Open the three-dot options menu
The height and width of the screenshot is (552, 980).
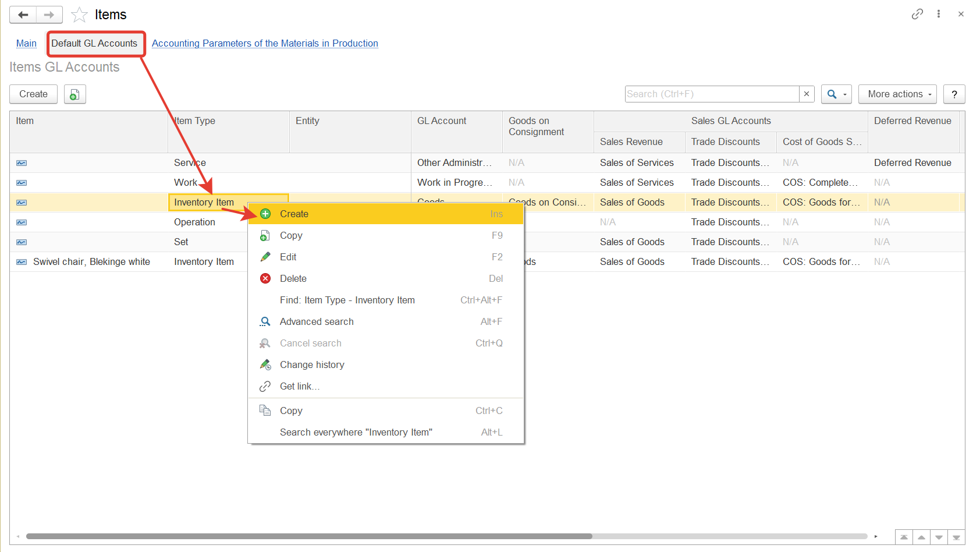point(939,14)
